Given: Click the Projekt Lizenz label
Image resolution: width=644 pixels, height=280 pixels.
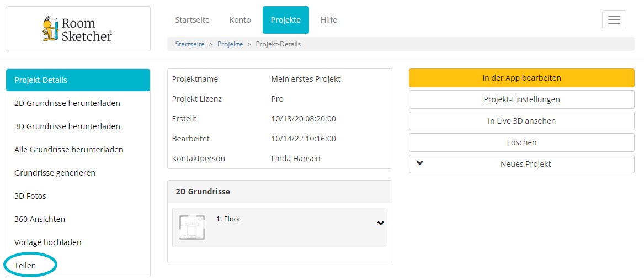Looking at the screenshot, I should coord(197,99).
